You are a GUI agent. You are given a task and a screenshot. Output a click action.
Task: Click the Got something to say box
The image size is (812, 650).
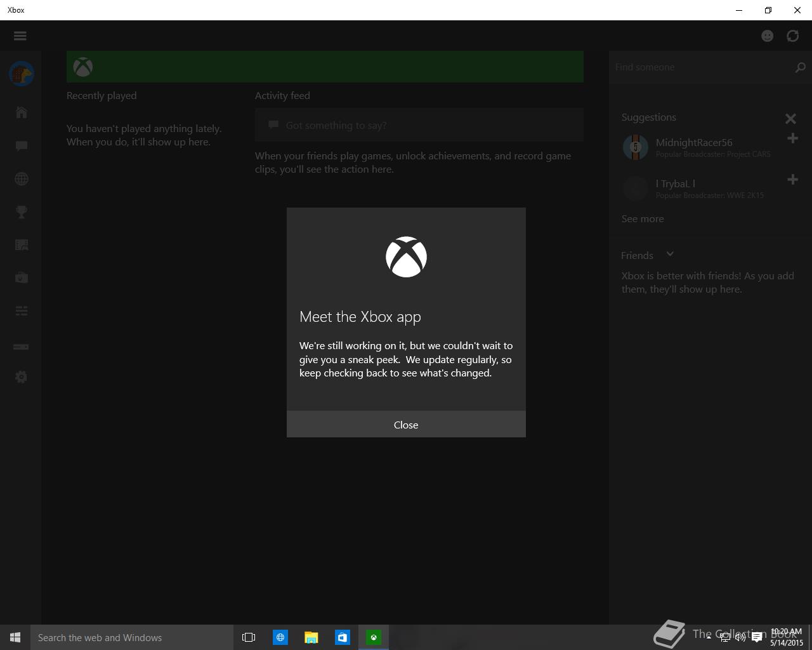[419, 125]
